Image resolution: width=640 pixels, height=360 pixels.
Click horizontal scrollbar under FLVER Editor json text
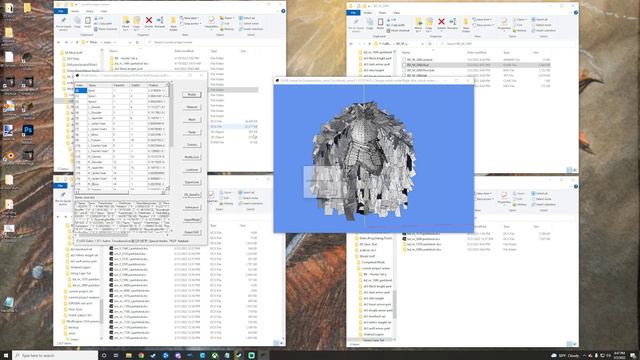122,235
